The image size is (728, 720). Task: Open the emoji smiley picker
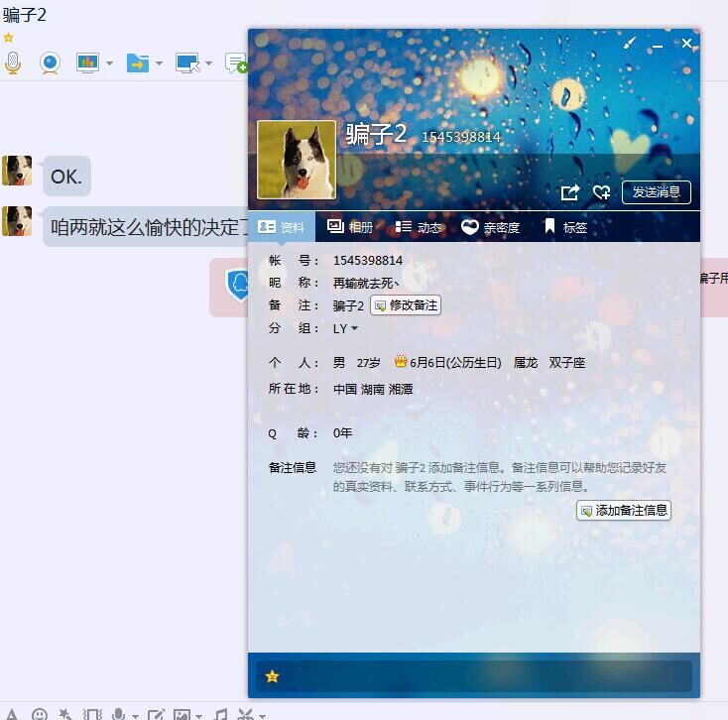[40, 713]
